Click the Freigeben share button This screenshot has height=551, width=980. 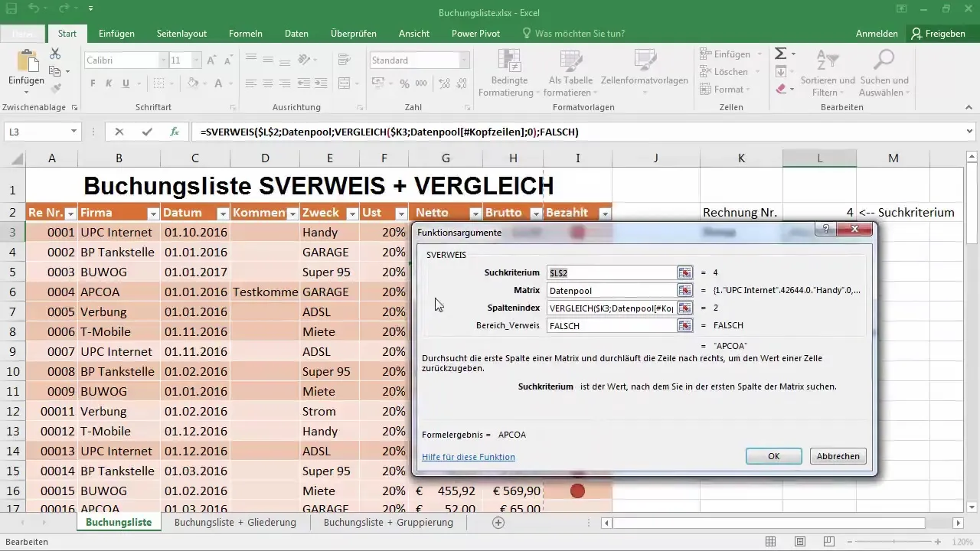coord(938,34)
